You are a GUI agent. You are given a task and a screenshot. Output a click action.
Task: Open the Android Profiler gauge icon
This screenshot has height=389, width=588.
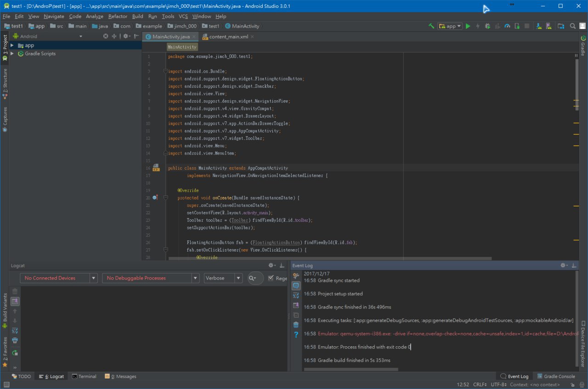click(x=507, y=26)
